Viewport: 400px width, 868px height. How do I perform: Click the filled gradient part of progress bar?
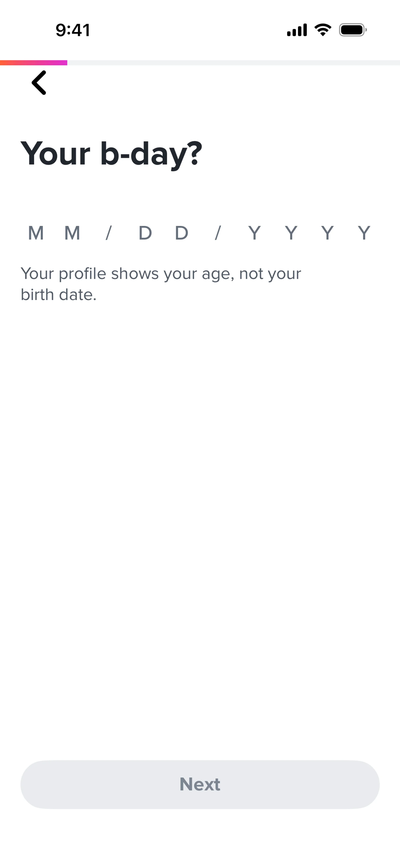click(x=34, y=63)
